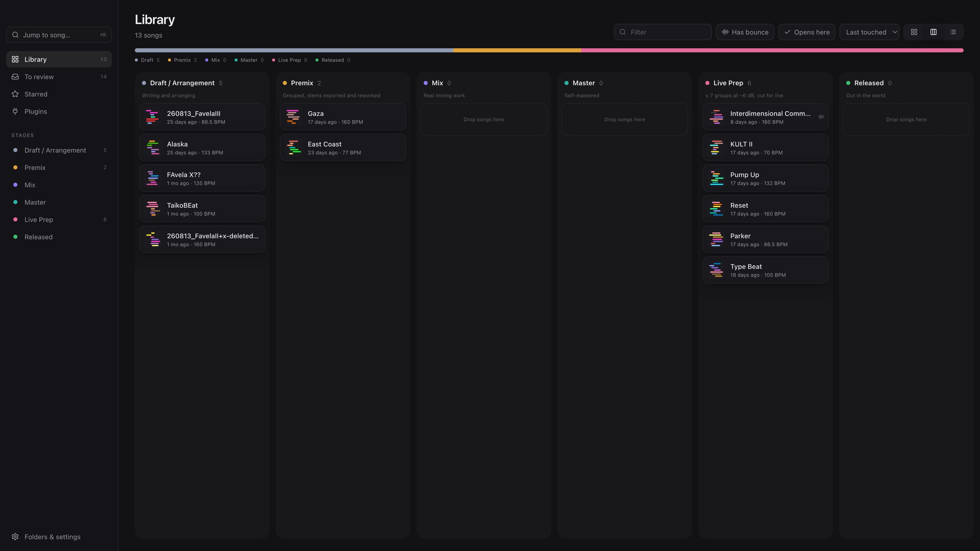
Task: Select Draft / Arrangement stage in sidebar
Action: coord(59,150)
